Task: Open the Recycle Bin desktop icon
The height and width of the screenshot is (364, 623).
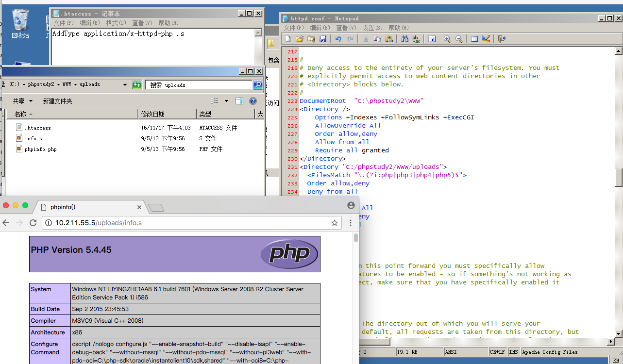Action: coord(20,23)
